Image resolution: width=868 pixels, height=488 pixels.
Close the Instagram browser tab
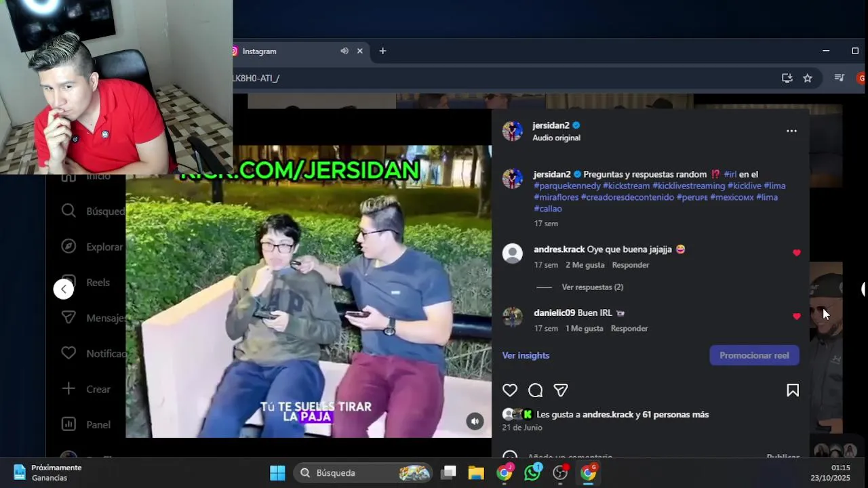[360, 51]
